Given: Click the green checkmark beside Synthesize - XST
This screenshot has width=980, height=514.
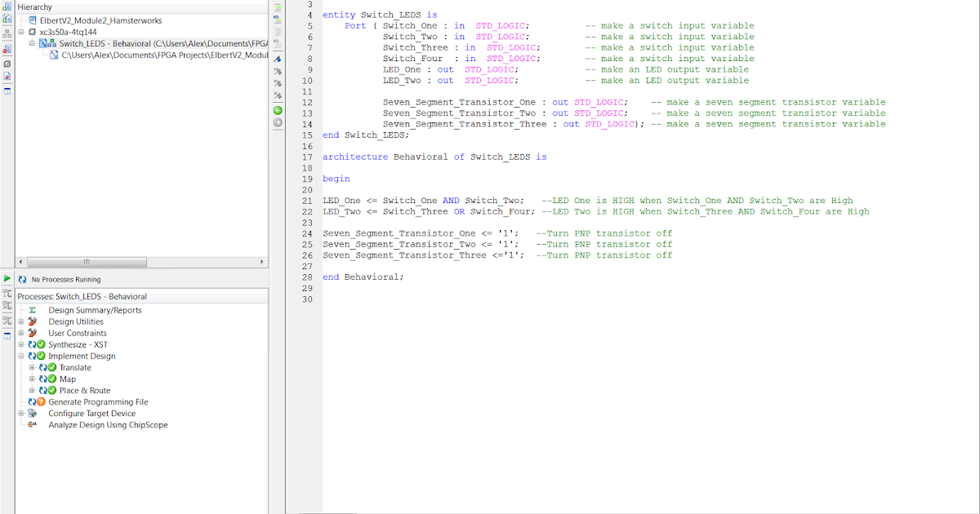Looking at the screenshot, I should click(x=40, y=344).
